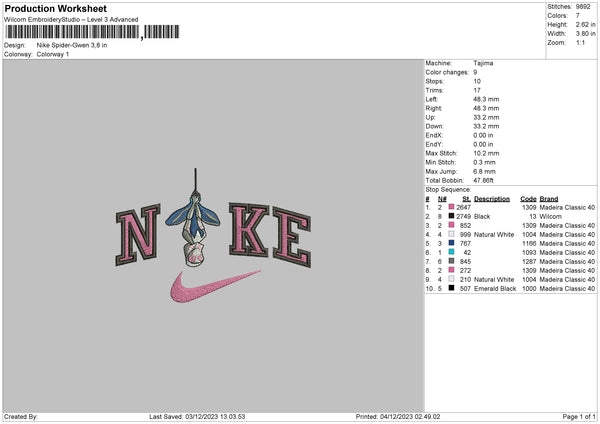Click the design name 'Nike Spider-Gwen 3,8 in'
Image resolution: width=600 pixels, height=424 pixels.
pos(72,45)
